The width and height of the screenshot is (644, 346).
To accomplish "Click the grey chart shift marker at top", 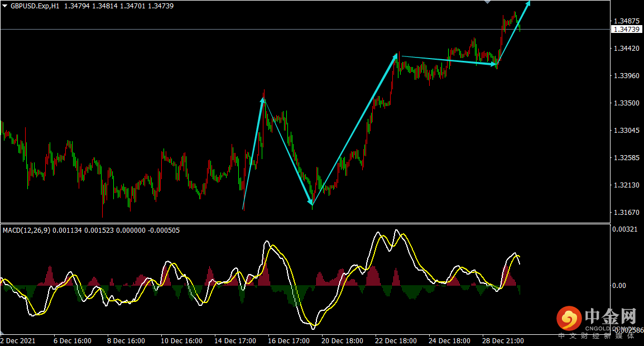I will [488, 2].
